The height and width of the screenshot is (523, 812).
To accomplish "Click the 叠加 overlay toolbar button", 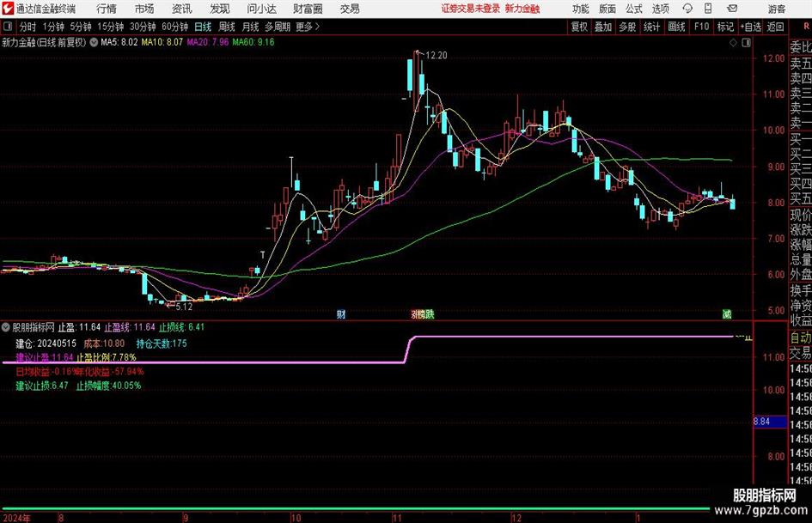I will tap(603, 27).
